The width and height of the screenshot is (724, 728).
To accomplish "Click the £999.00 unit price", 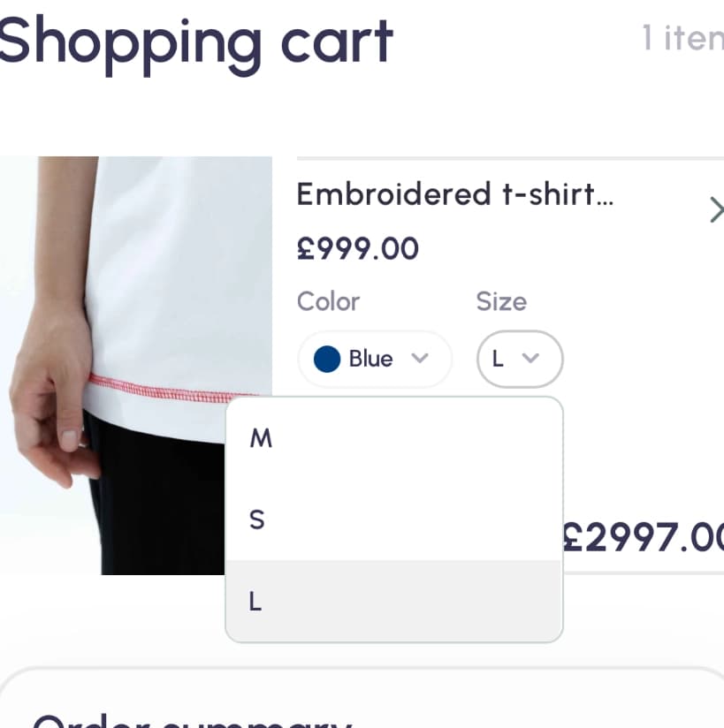I will coord(357,249).
